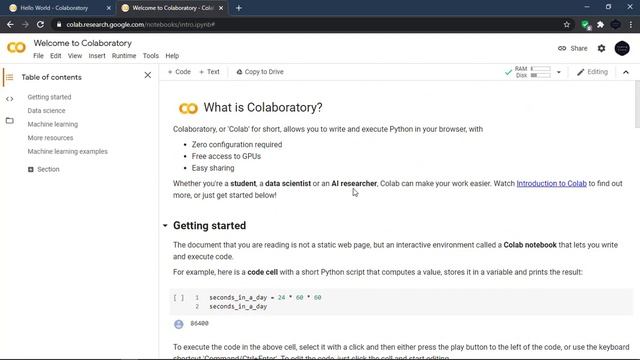640x360 pixels.
Task: Reload the page
Action: pos(40,24)
